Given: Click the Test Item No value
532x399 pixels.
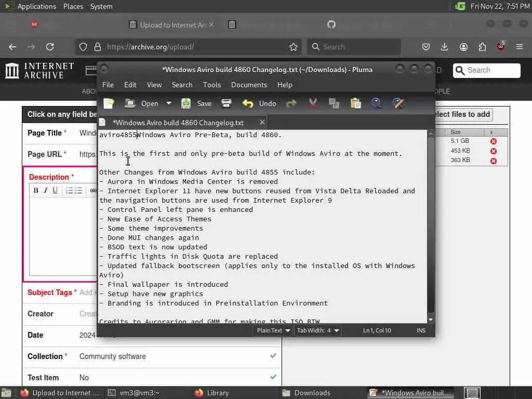Looking at the screenshot, I should tap(84, 378).
